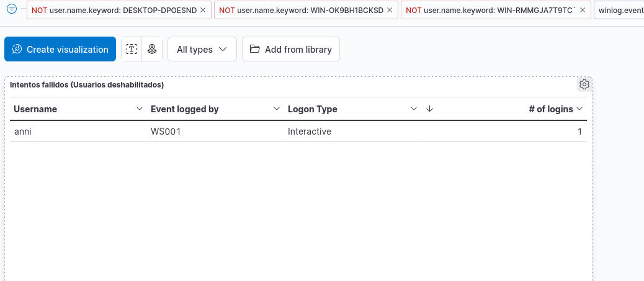Open panel options gear icon
The image size is (644, 281).
(584, 84)
